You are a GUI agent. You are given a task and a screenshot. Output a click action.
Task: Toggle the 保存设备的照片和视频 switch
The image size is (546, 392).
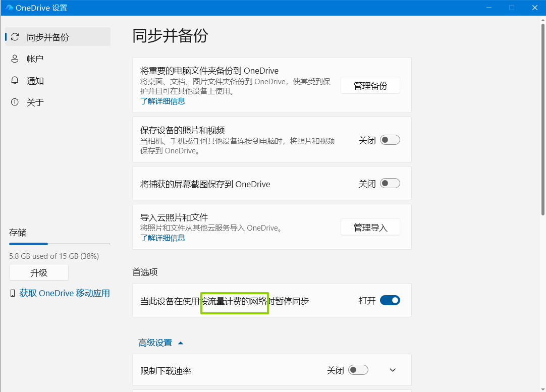tap(390, 140)
